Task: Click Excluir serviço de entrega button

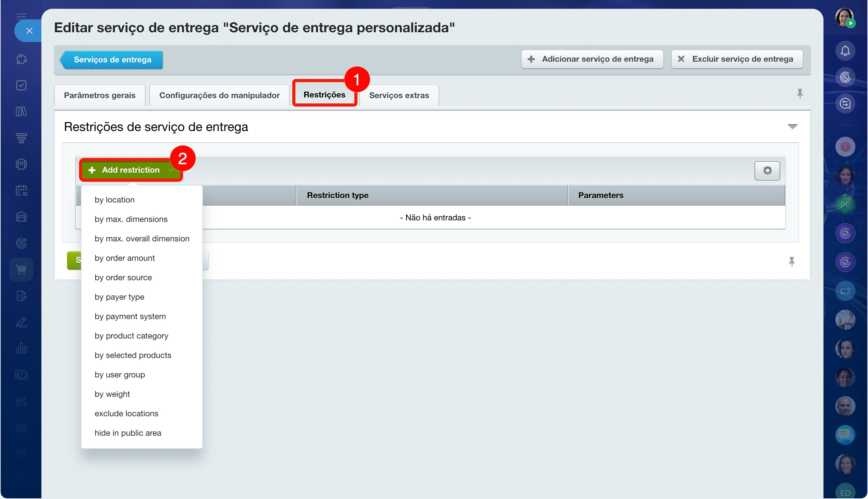Action: pos(737,59)
